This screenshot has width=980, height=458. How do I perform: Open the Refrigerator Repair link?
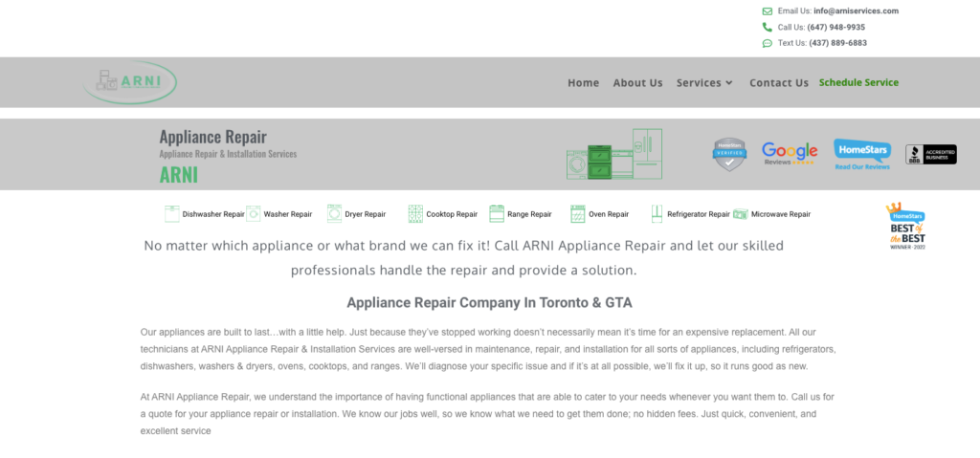point(699,214)
